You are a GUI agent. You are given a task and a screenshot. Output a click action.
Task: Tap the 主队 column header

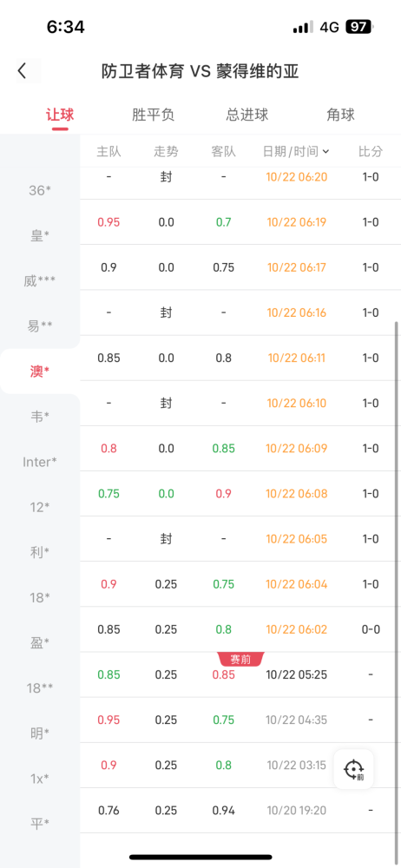pos(108,151)
